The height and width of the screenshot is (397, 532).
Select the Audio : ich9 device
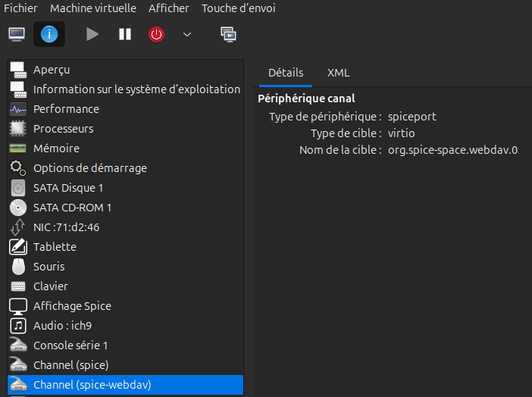click(x=62, y=326)
